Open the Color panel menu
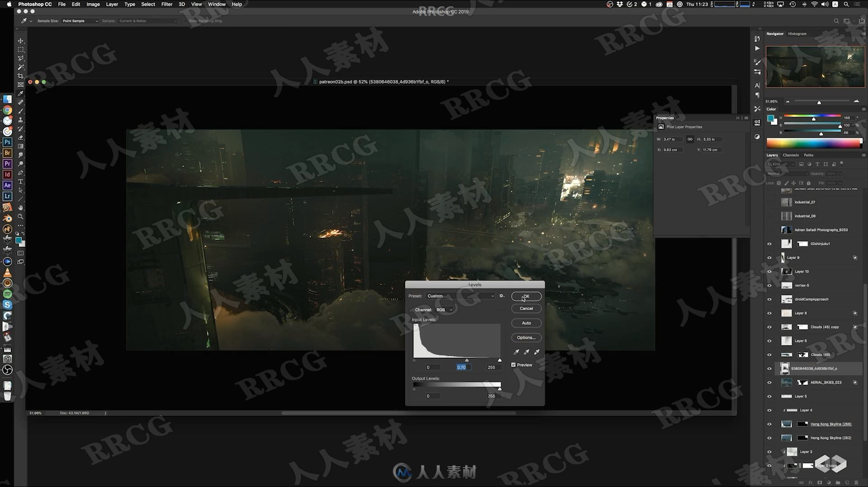Image resolution: width=868 pixels, height=487 pixels. point(863,109)
